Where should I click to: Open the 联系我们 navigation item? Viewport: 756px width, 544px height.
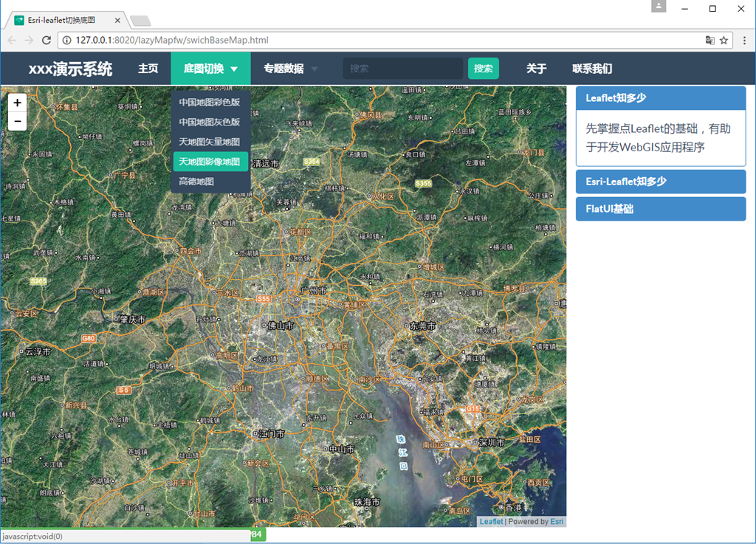[x=592, y=69]
